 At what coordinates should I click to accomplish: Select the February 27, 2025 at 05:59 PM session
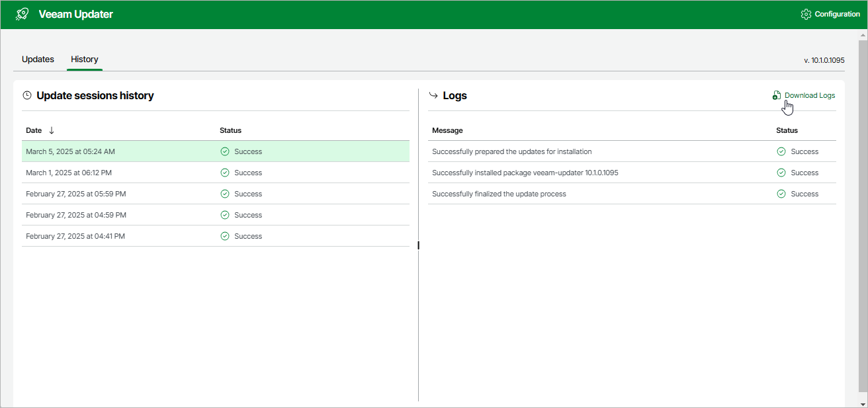pos(216,194)
